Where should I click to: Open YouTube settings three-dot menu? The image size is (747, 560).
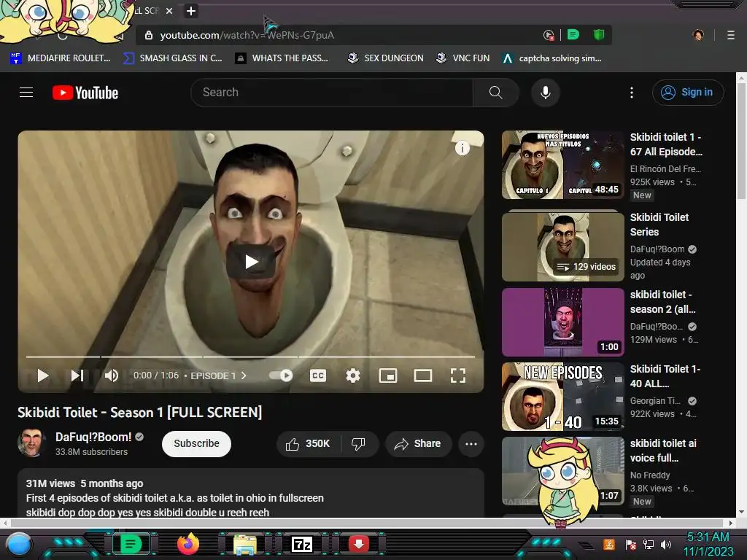(632, 93)
